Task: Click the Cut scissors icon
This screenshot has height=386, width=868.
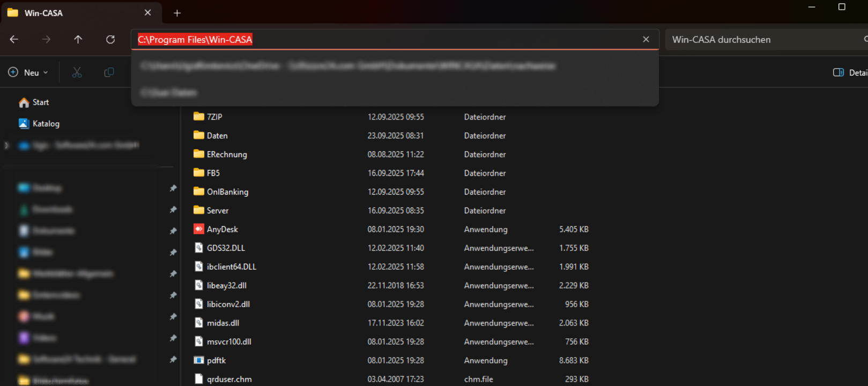Action: click(x=77, y=72)
